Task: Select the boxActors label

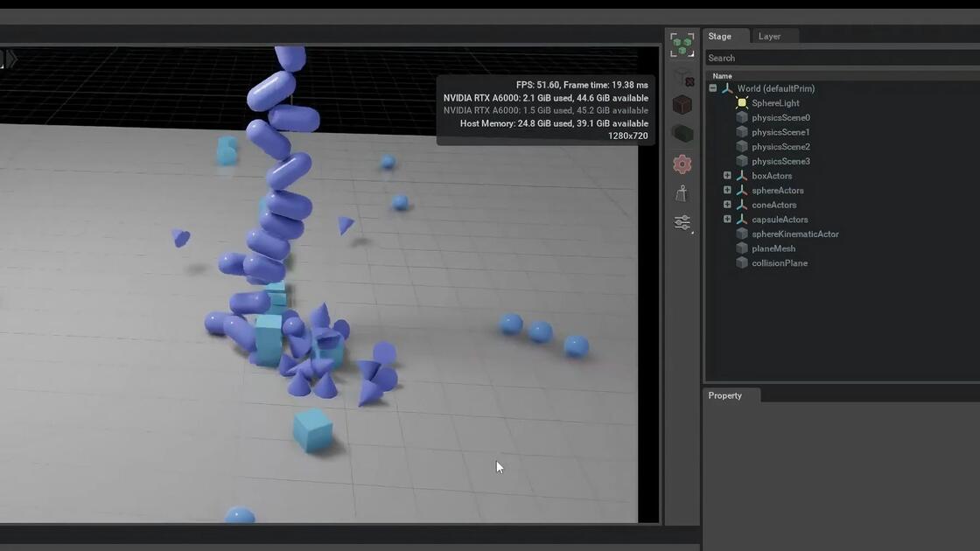Action: pos(771,176)
